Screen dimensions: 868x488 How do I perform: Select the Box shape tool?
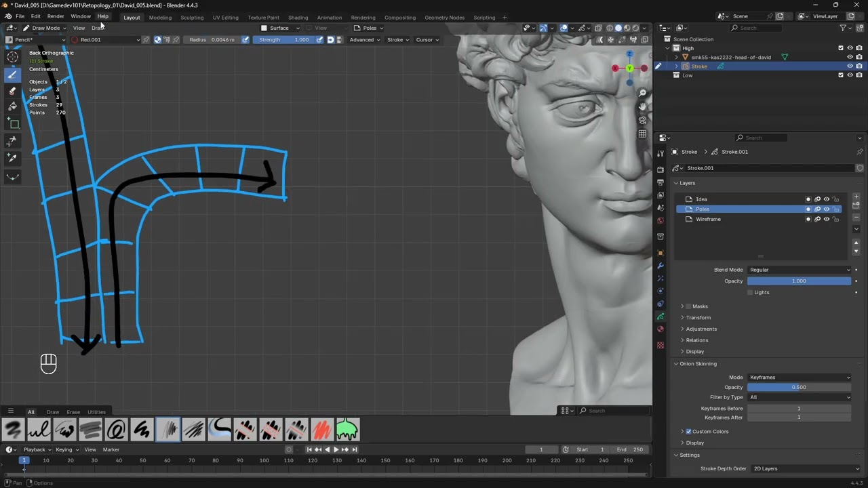pos(12,124)
